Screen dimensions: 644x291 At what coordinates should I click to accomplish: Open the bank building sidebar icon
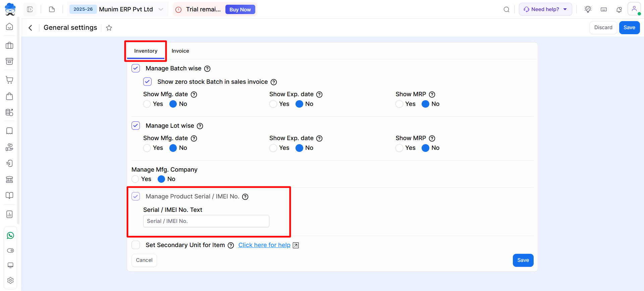(10, 179)
